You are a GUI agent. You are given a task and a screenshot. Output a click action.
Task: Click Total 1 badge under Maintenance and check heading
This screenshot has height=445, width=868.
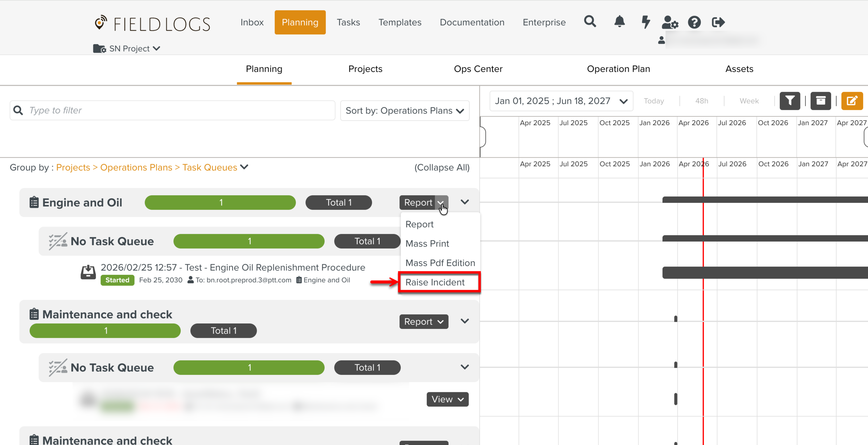(x=224, y=331)
